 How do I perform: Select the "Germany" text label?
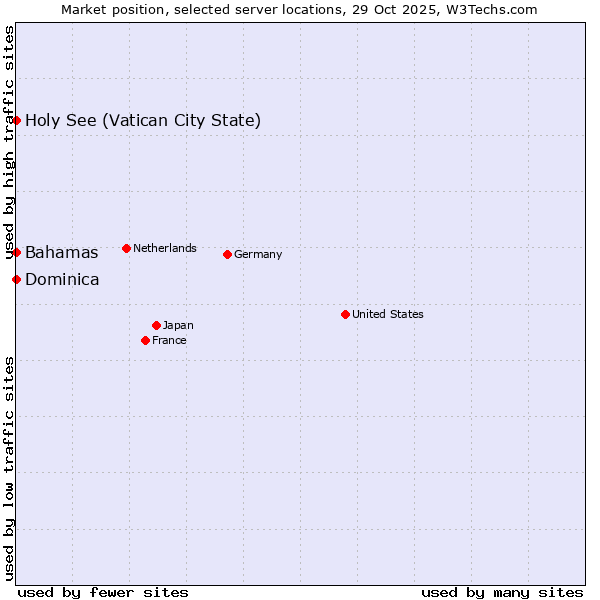click(258, 254)
